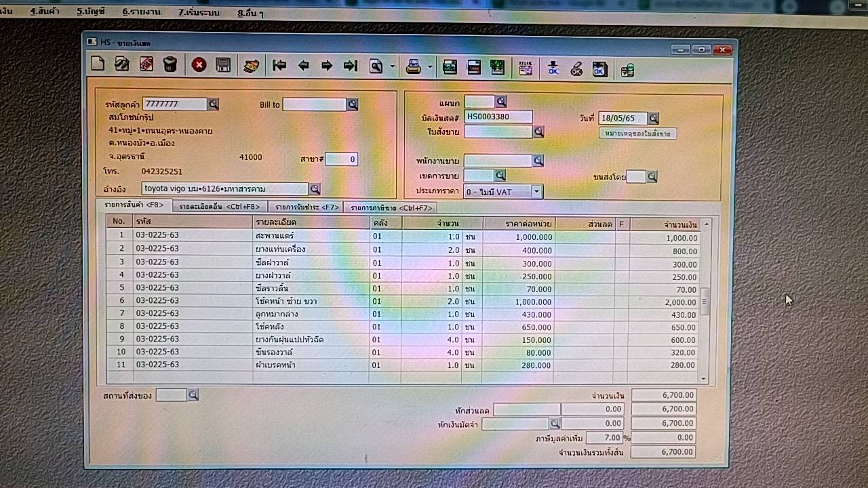
Task: Click the ราคาต่อหน่วย column header
Action: pos(519,223)
